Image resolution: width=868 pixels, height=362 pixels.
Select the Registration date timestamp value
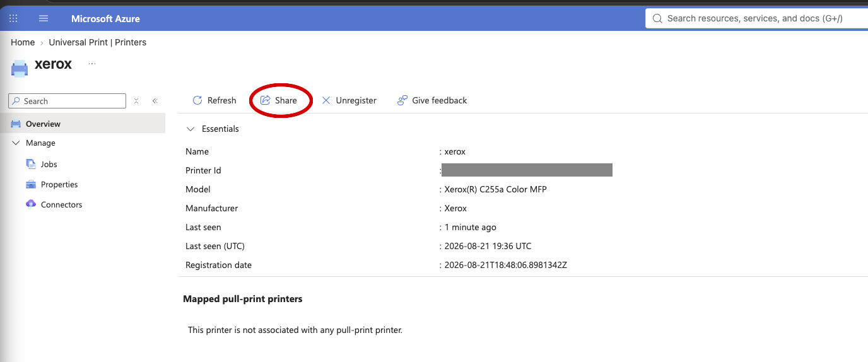[x=505, y=265]
